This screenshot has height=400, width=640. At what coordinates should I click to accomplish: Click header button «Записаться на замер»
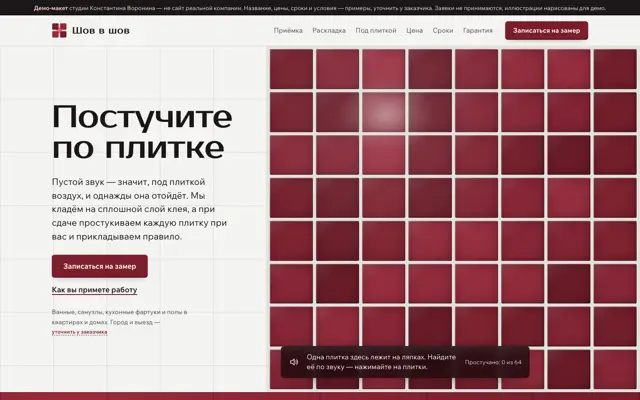(x=546, y=31)
